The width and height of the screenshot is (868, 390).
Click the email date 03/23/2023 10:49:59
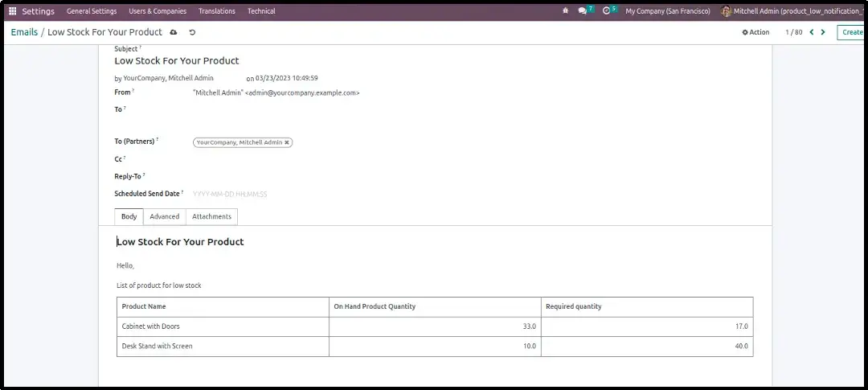tap(287, 78)
